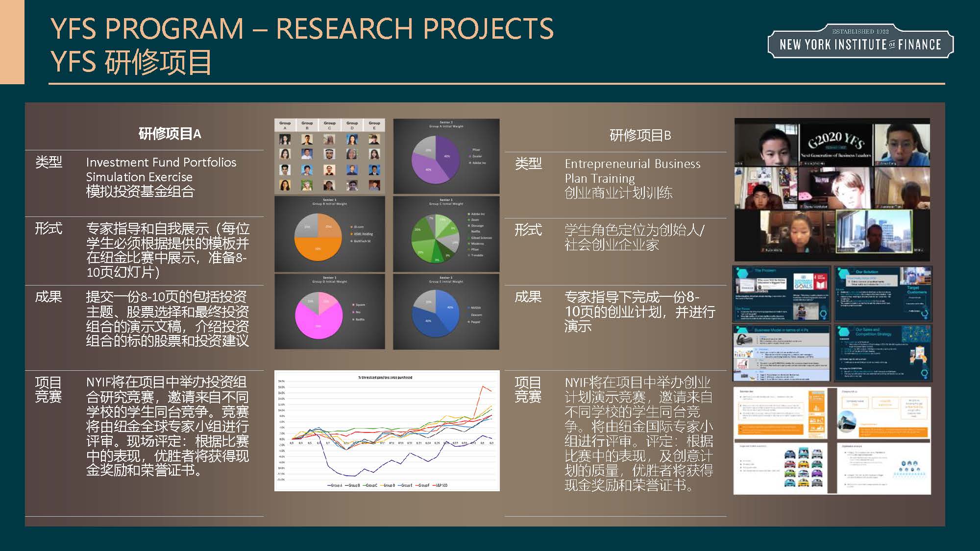Click the blue Group E pie chart
Screen dimensions: 980x551
(x=436, y=313)
